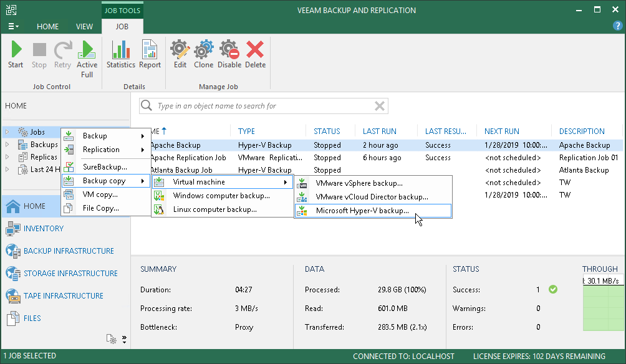Open the Virtual machine submenu
Viewport: 626px width, 364px height.
click(x=223, y=182)
